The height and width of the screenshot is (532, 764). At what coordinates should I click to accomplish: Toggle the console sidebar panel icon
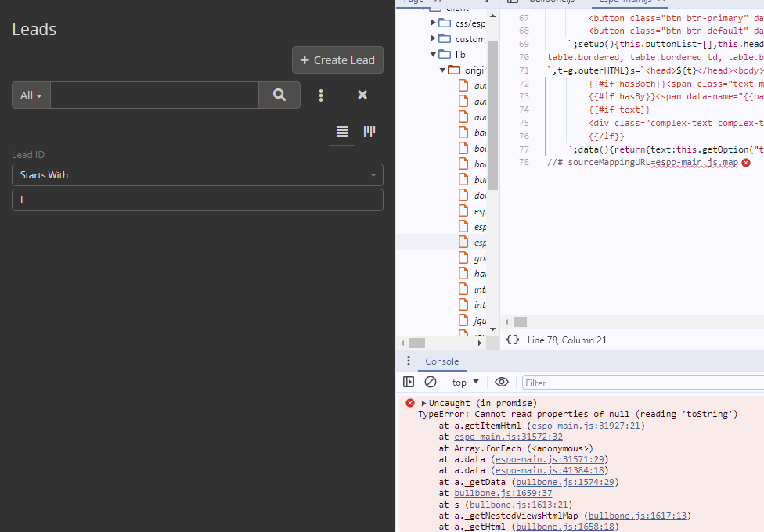coord(409,382)
